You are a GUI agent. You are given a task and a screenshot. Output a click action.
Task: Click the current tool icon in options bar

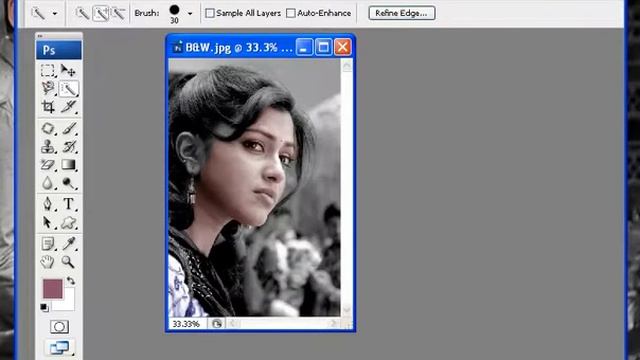[x=38, y=13]
